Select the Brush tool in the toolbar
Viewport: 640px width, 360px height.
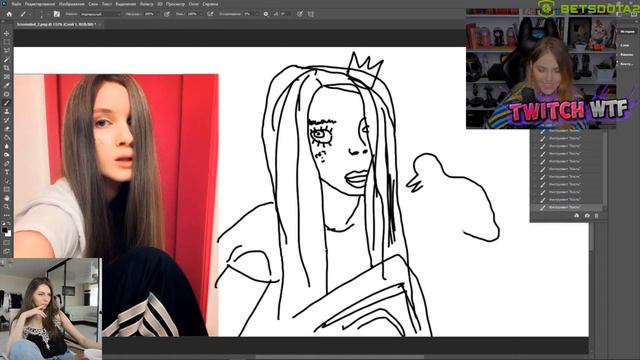pos(7,102)
